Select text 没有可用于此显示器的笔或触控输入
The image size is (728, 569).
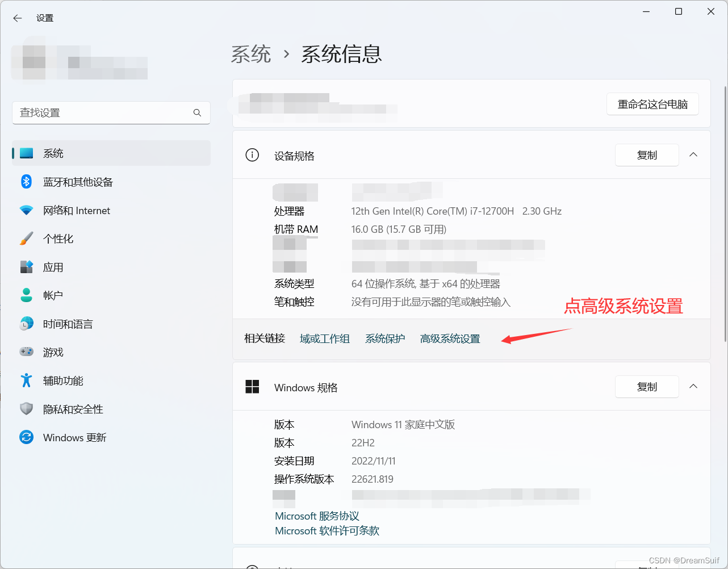pos(431,302)
